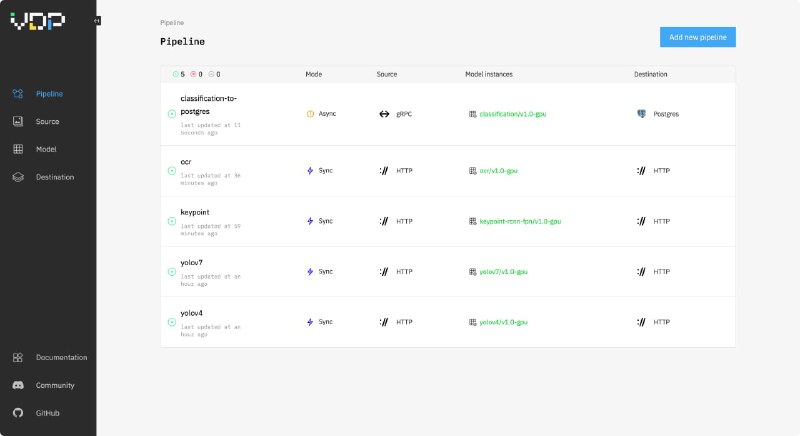The width and height of the screenshot is (800, 436).
Task: Click the VDP logo in sidebar
Action: (x=37, y=21)
